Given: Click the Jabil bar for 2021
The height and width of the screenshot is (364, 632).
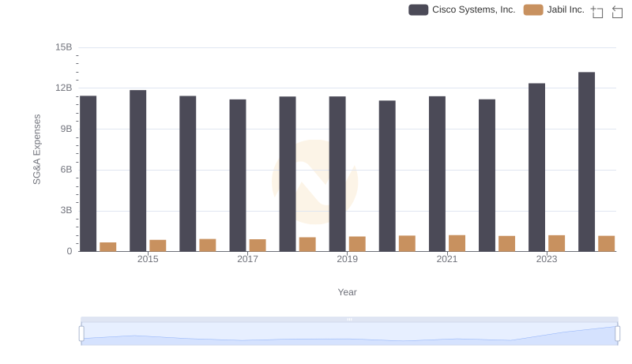Looking at the screenshot, I should pyautogui.click(x=457, y=243).
